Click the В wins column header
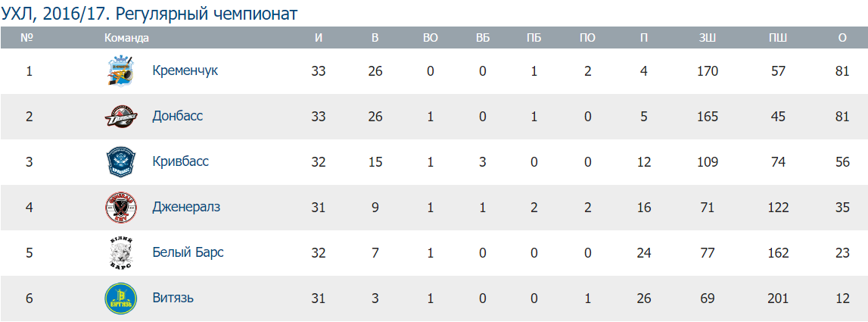This screenshot has height=322, width=868. (x=375, y=38)
